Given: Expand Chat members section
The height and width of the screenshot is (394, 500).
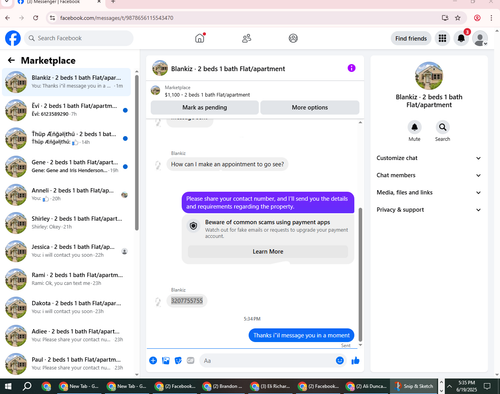Looking at the screenshot, I should [x=429, y=175].
